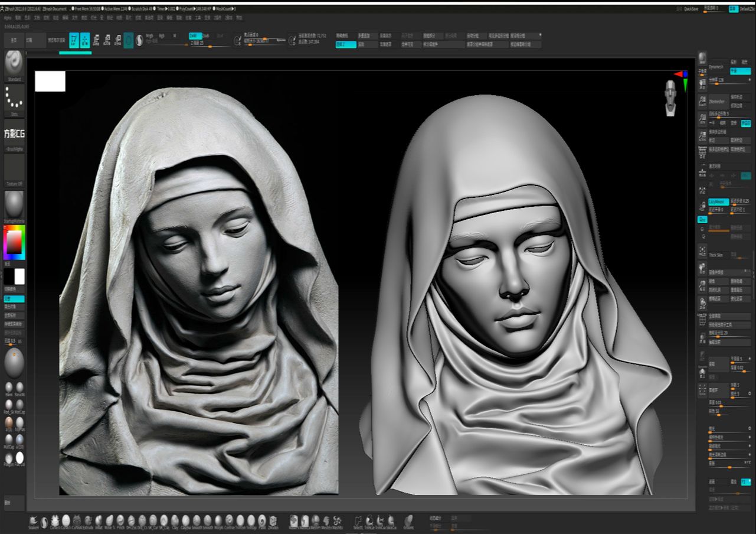Select the SnakeHook brush icon
This screenshot has height=534, width=756.
click(x=34, y=521)
